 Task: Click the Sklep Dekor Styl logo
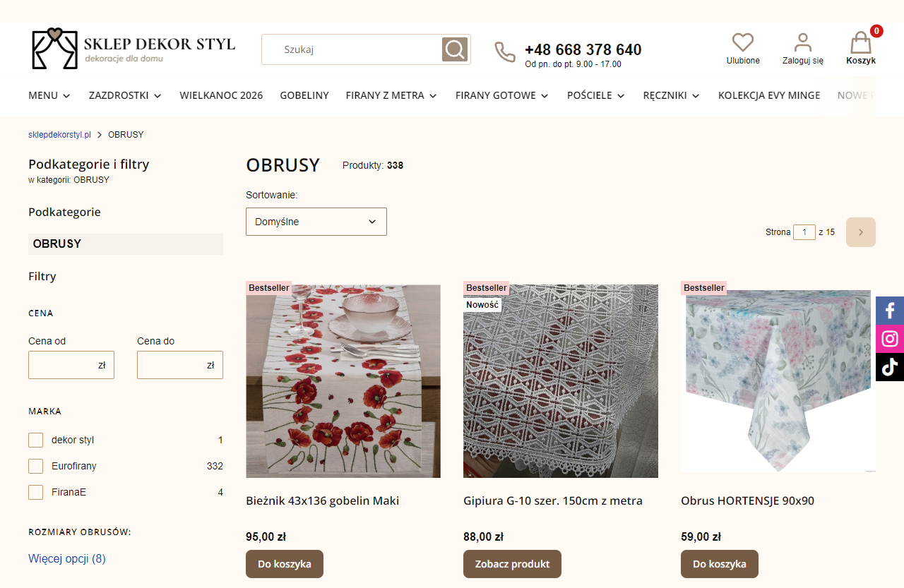[132, 49]
